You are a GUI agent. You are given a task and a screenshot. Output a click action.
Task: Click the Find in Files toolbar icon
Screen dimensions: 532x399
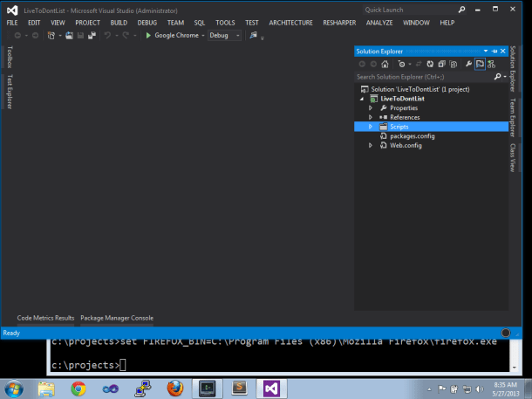pos(253,35)
